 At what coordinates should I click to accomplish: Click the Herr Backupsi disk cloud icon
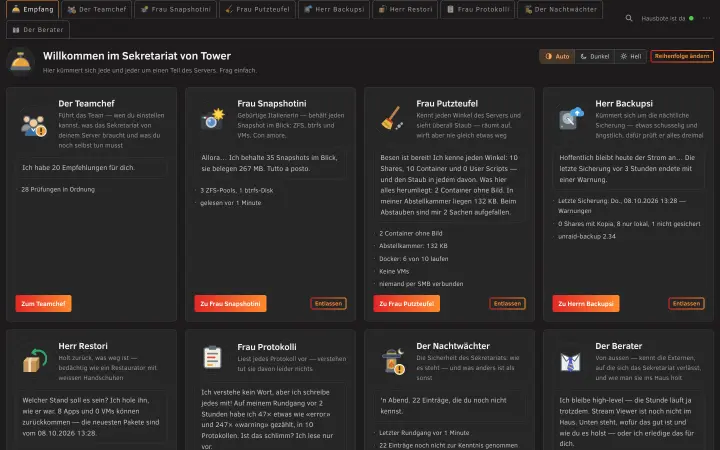coord(571,118)
